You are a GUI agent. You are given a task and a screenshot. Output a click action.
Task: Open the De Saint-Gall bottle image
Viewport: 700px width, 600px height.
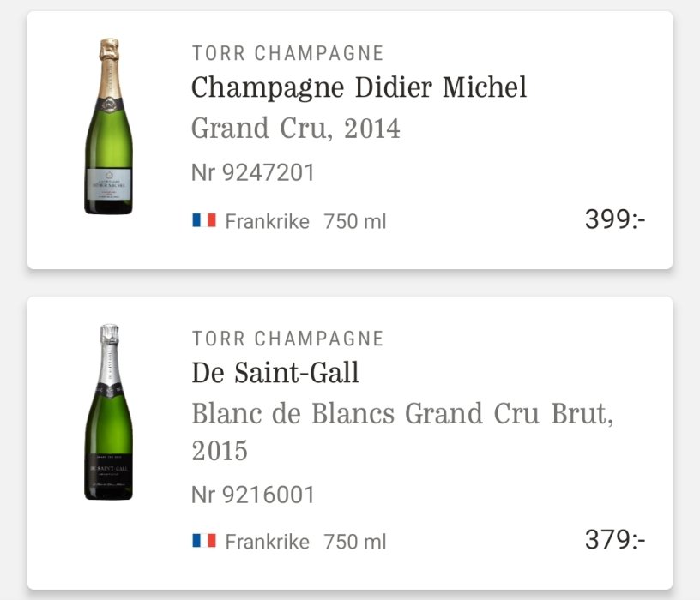tap(109, 412)
